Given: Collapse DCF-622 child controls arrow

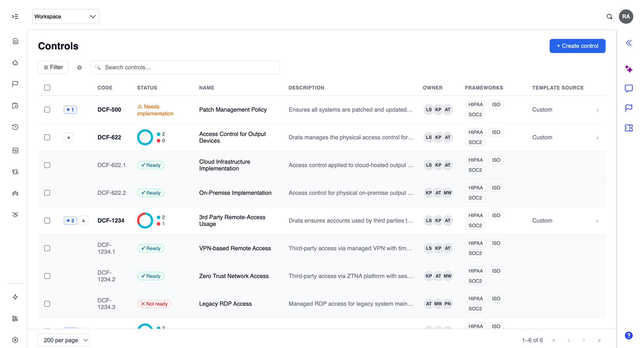Looking at the screenshot, I should (69, 137).
